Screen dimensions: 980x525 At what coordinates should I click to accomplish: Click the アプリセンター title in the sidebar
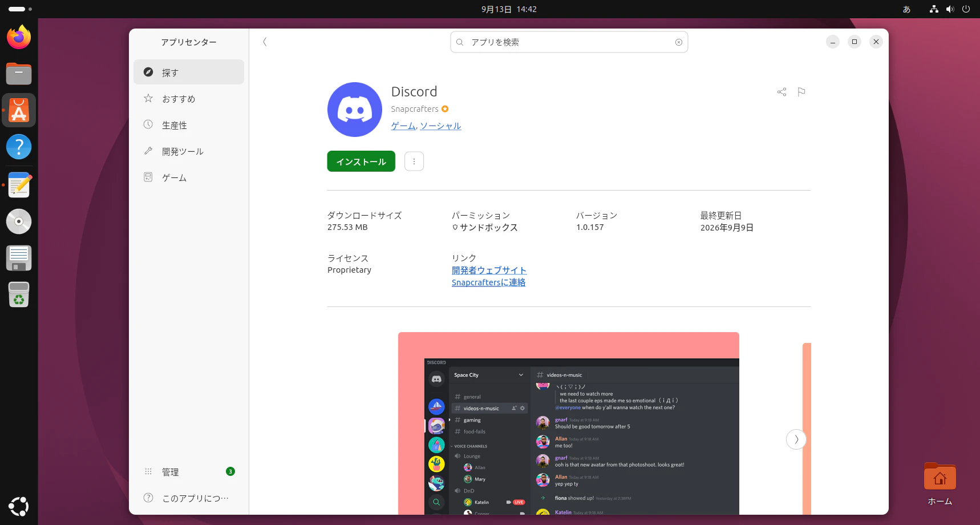[x=189, y=42]
